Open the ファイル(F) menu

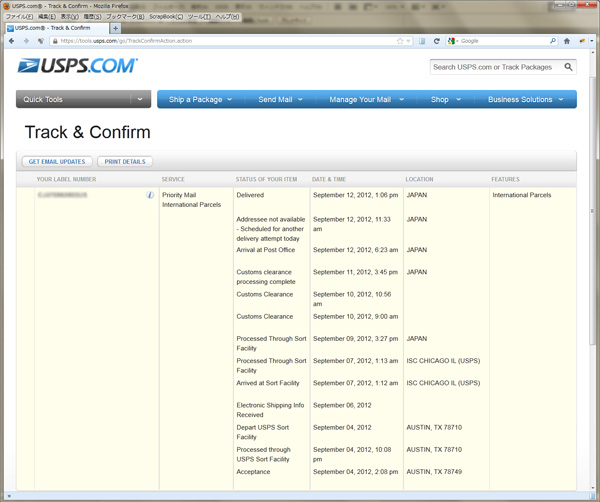click(x=20, y=16)
